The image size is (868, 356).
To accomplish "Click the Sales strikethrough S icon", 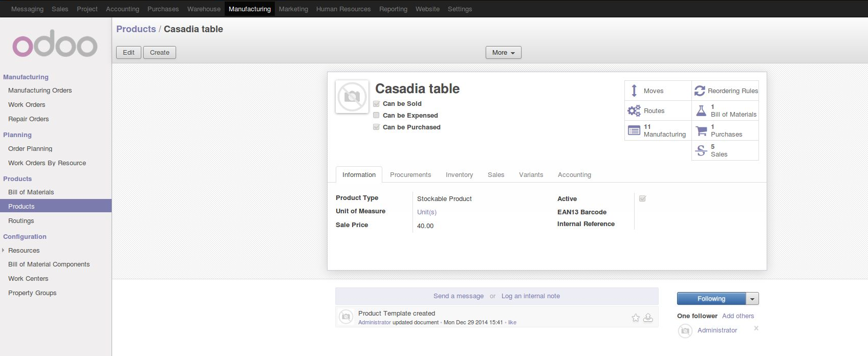I will [701, 150].
